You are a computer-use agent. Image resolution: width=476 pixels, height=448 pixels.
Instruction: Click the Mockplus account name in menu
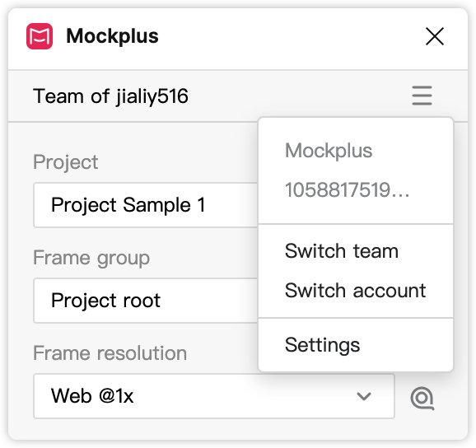coord(329,151)
